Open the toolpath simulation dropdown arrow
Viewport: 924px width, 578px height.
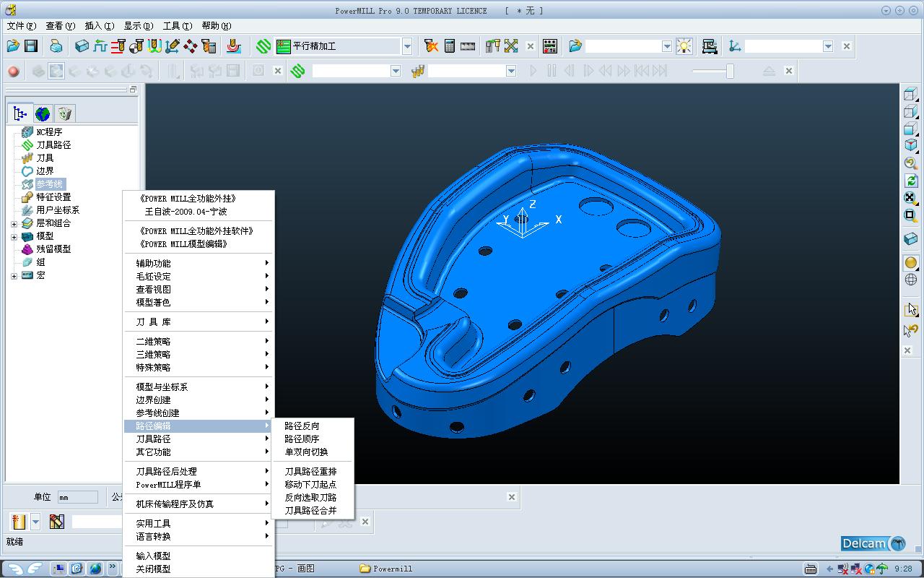pyautogui.click(x=396, y=71)
